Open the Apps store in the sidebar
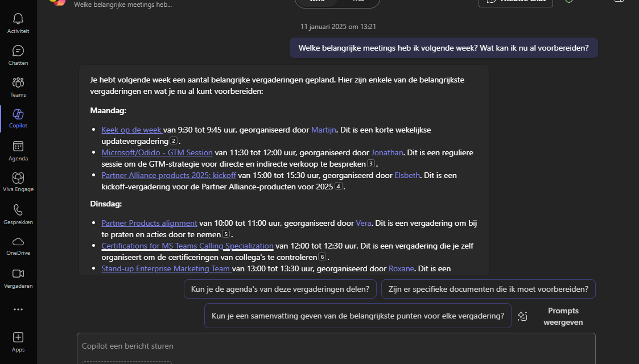Screen dimensions: 639x364 [18, 342]
